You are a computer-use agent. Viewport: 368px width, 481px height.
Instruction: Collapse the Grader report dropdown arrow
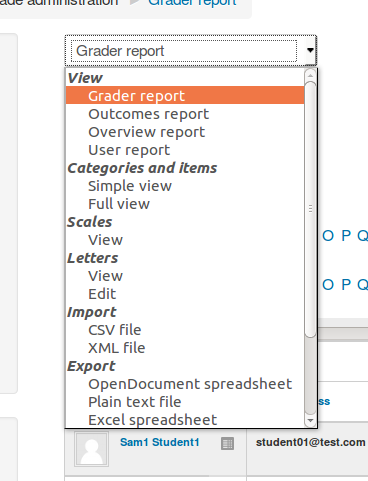point(310,50)
